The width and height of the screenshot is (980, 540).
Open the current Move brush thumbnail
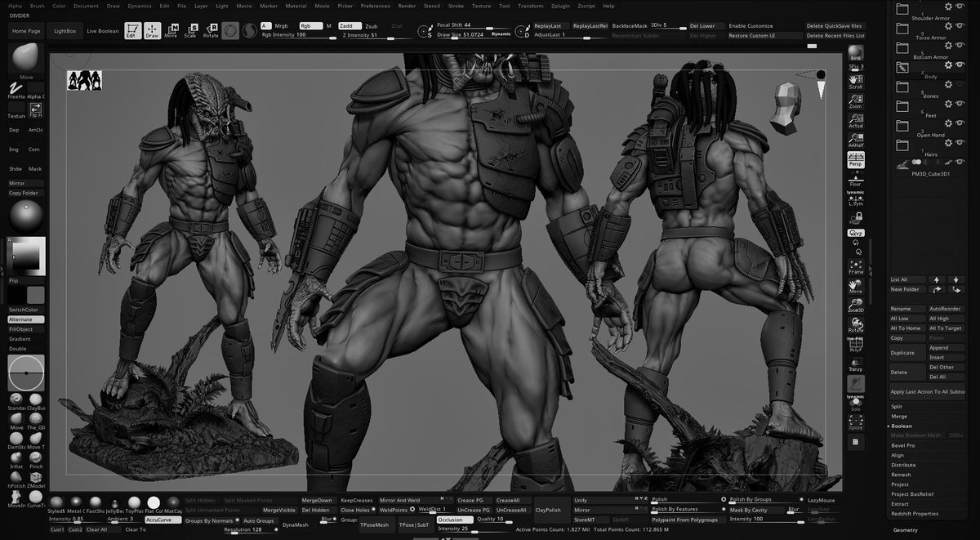(x=26, y=62)
